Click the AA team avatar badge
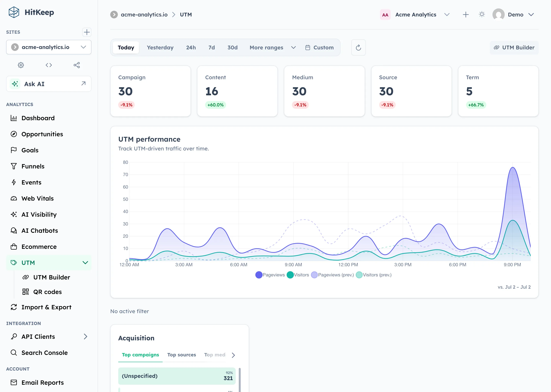551x392 pixels. pos(385,15)
